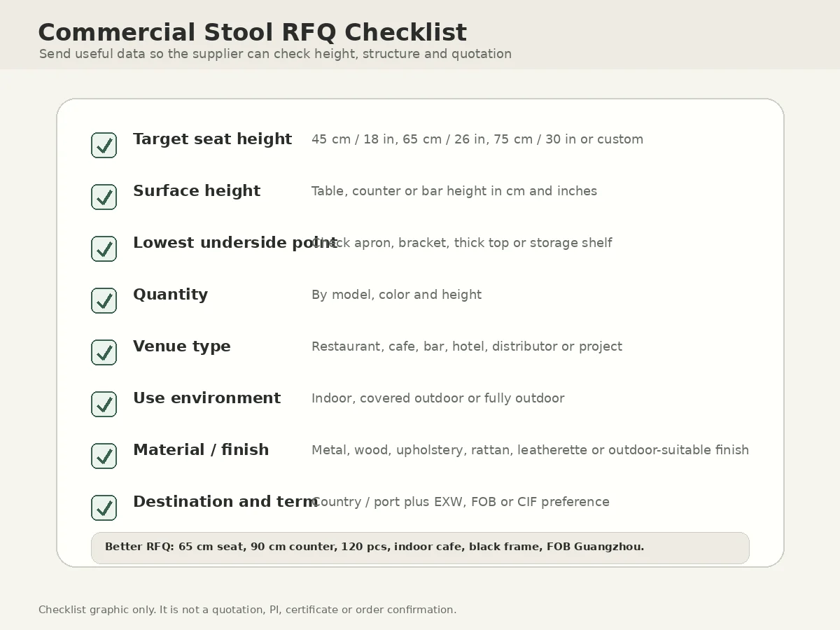Uncheck the Destination and term checkbox
Screen dimensions: 840x630
pos(104,508)
